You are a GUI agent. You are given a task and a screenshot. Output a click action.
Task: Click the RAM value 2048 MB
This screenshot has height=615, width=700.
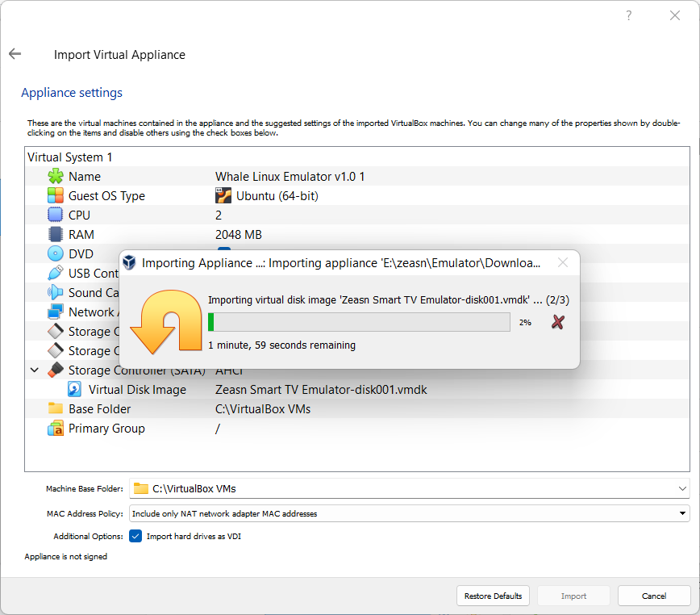click(x=239, y=235)
